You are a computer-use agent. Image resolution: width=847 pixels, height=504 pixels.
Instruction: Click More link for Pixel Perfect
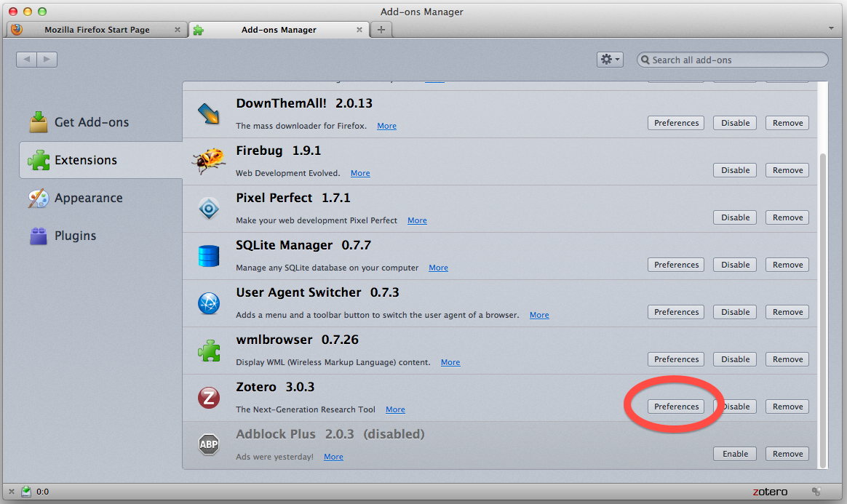coord(417,220)
